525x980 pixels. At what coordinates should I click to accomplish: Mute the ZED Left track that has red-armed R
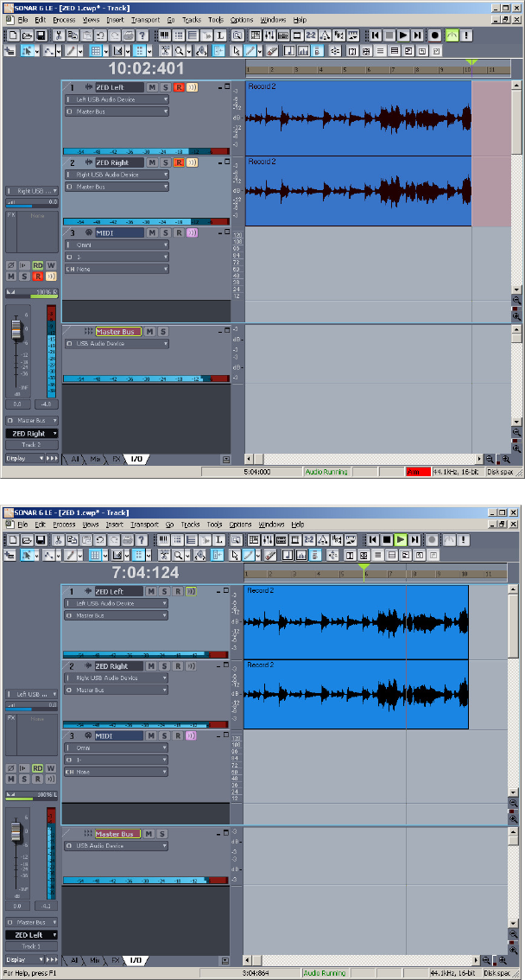pyautogui.click(x=152, y=87)
